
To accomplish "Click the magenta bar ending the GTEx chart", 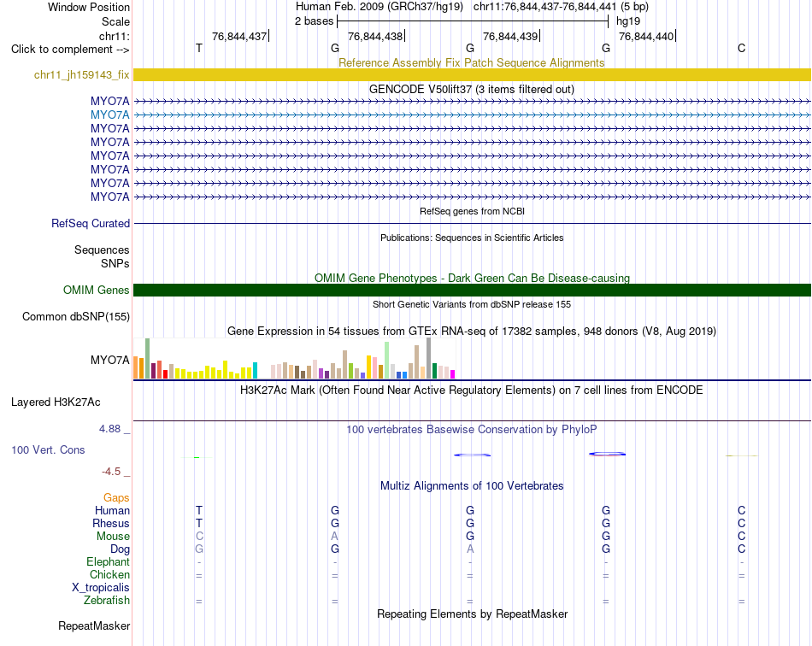I will coord(453,374).
